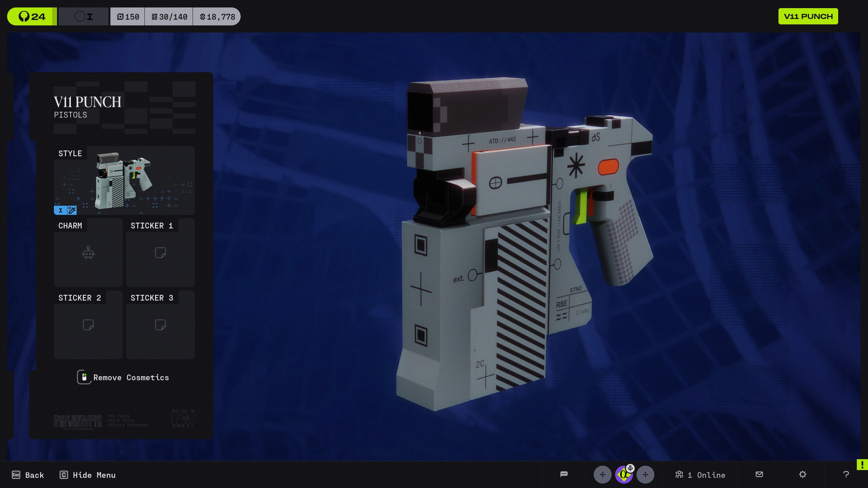The image size is (868, 488).
Task: Expand the Sticker 2 slot
Action: (x=88, y=326)
